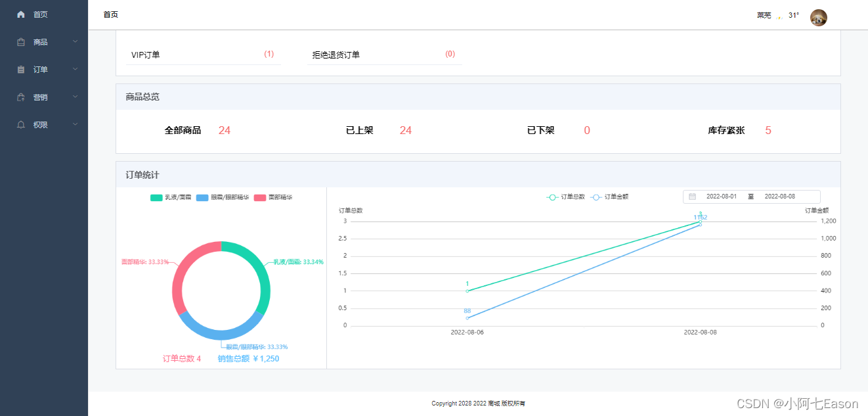Click the 库存紧张 count 5
Screen dimensions: 868x416
pyautogui.click(x=768, y=130)
